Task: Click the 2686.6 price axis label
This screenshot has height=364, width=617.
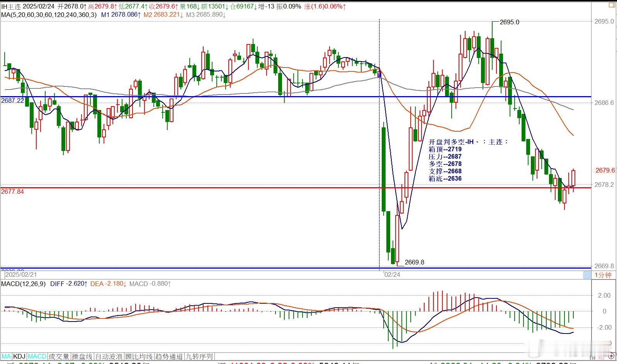Action: (x=604, y=103)
